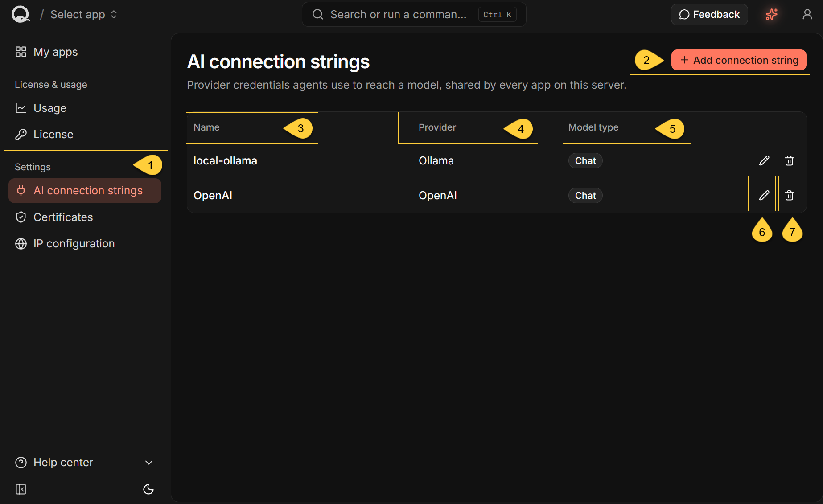Delete the OpenAI connection string
The image size is (823, 504).
(x=789, y=195)
